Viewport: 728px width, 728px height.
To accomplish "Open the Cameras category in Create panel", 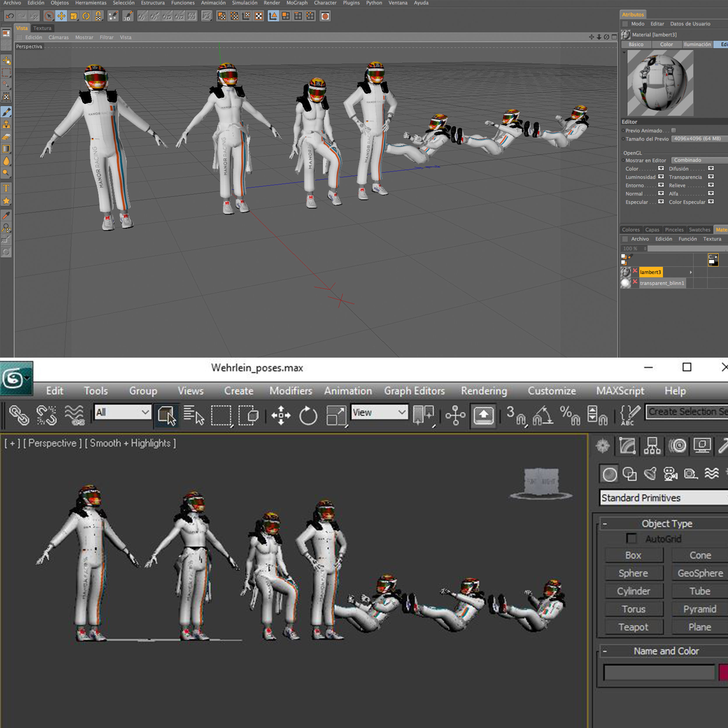I will click(670, 474).
